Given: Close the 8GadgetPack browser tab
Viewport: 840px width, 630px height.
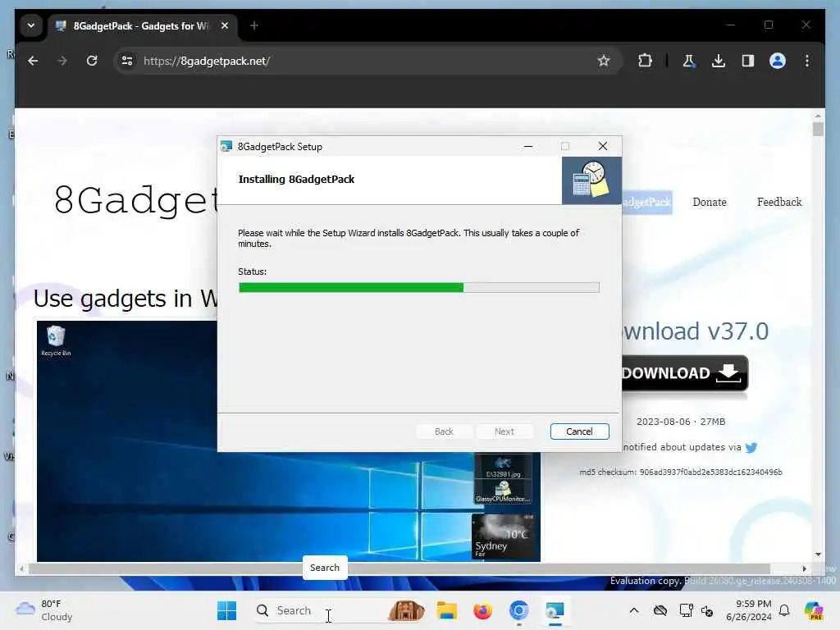Looking at the screenshot, I should [225, 25].
